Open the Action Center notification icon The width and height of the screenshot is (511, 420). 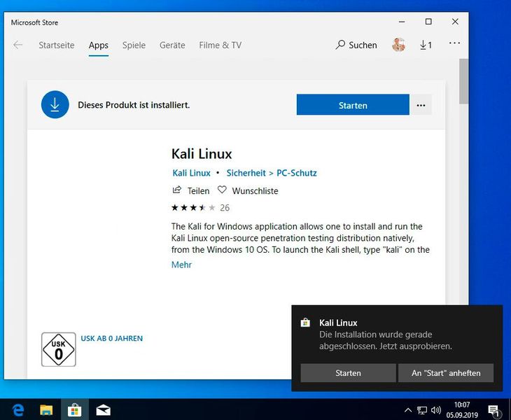[493, 411]
